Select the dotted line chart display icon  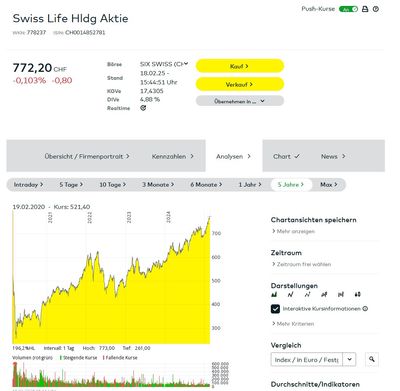(307, 294)
